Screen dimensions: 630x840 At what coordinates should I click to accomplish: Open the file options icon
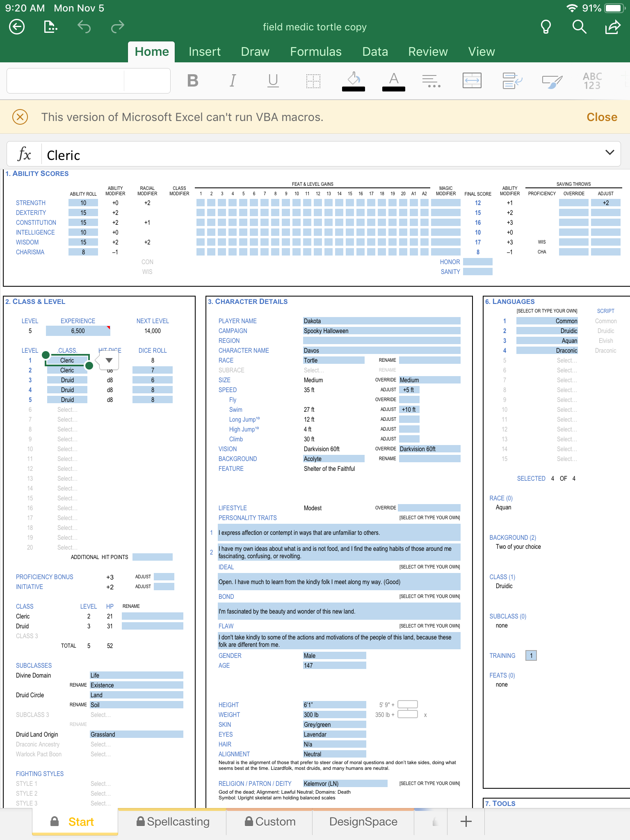tap(50, 27)
